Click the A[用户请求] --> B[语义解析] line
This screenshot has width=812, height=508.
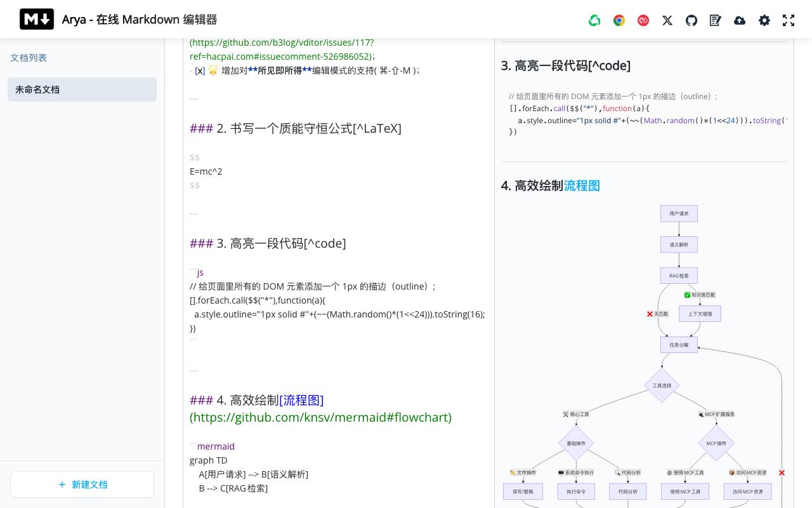pos(253,474)
